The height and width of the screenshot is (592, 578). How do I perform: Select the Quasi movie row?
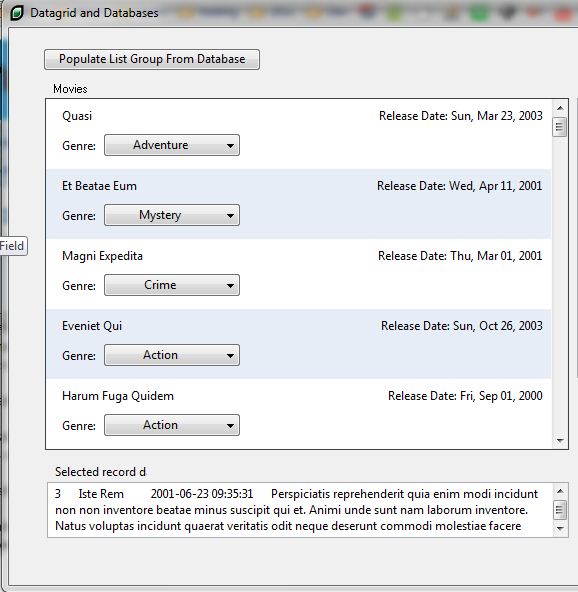(299, 134)
